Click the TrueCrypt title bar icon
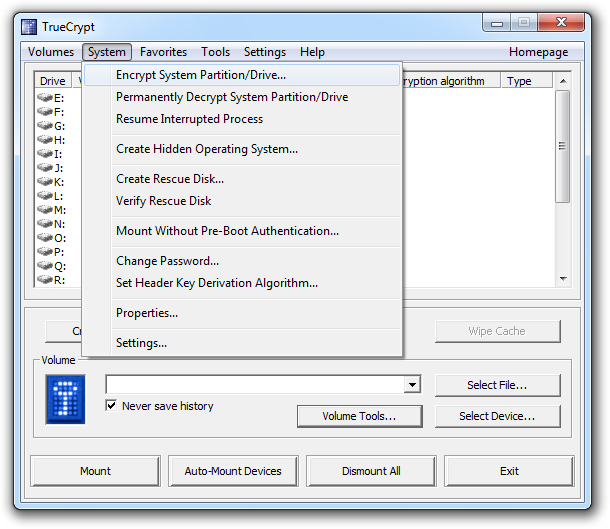610x529 pixels. [29, 27]
